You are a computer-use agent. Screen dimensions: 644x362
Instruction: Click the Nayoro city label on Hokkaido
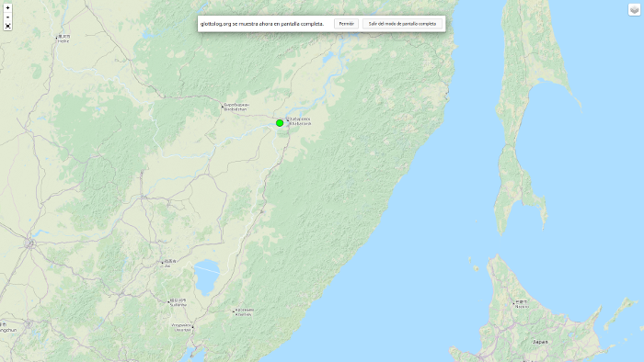[522, 304]
